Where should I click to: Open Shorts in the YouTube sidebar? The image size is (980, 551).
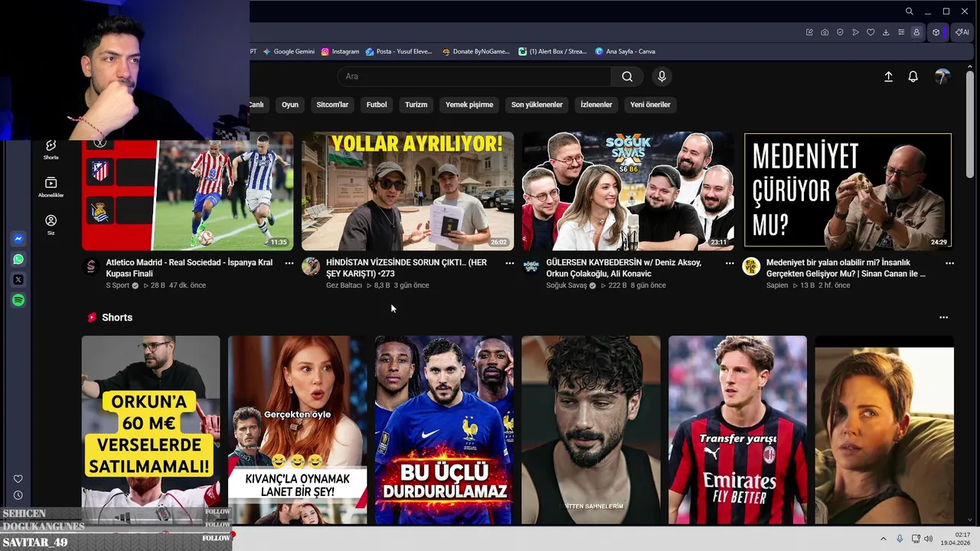51,148
